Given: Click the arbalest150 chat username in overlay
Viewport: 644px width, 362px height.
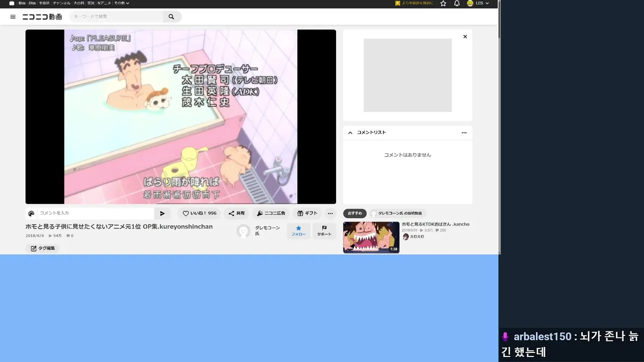Looking at the screenshot, I should click(542, 336).
